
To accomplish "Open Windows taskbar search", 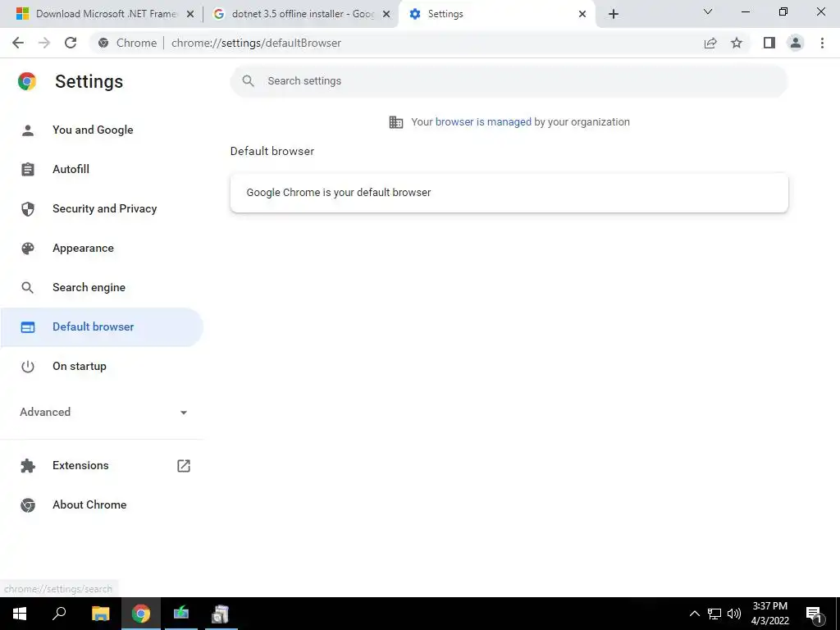I will coord(59,614).
